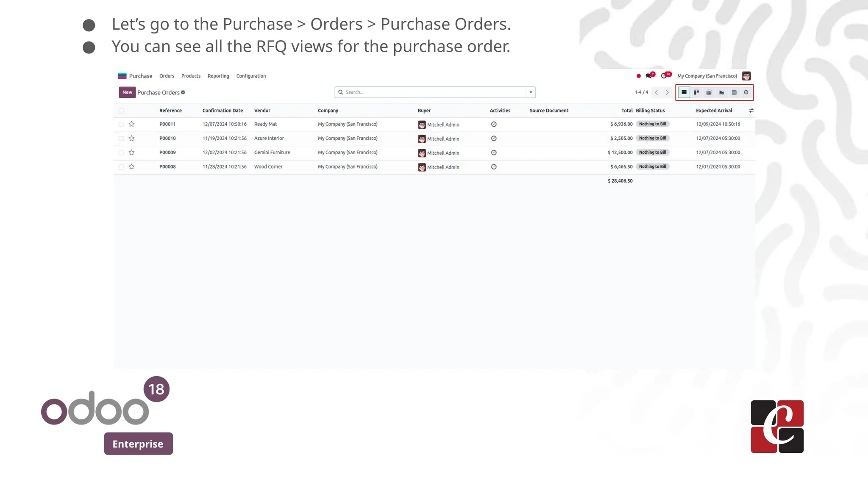The image size is (868, 488).
Task: Go to the next page of records
Action: 667,92
